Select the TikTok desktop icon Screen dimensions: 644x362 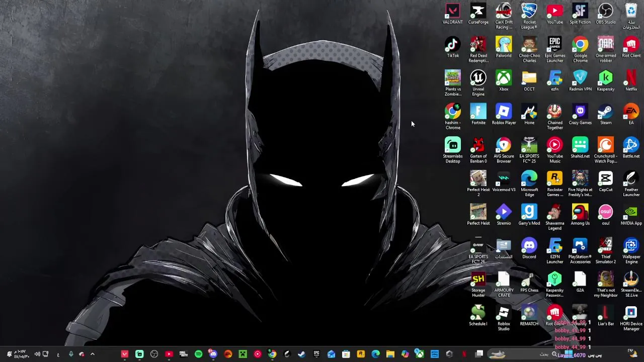(x=452, y=48)
